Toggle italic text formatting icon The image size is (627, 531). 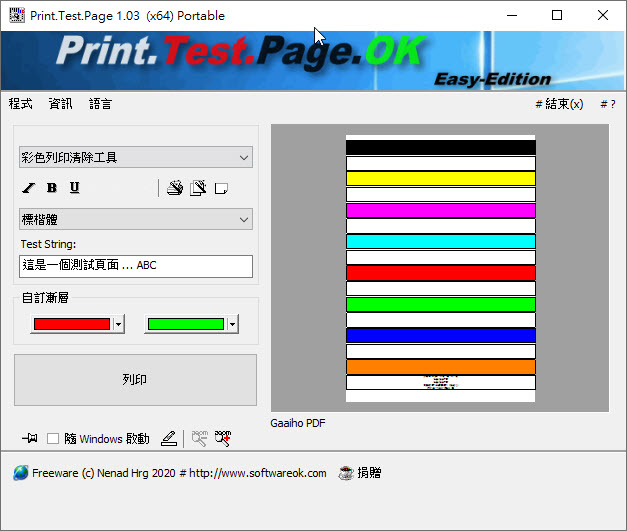click(x=28, y=188)
